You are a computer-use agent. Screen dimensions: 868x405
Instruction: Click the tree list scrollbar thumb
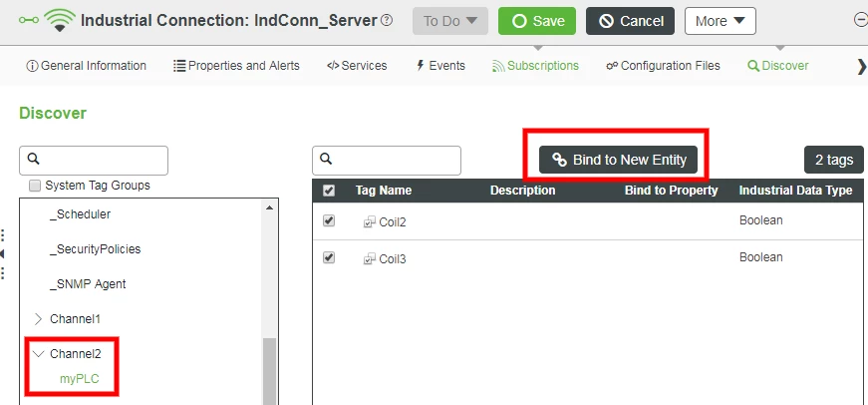point(270,371)
